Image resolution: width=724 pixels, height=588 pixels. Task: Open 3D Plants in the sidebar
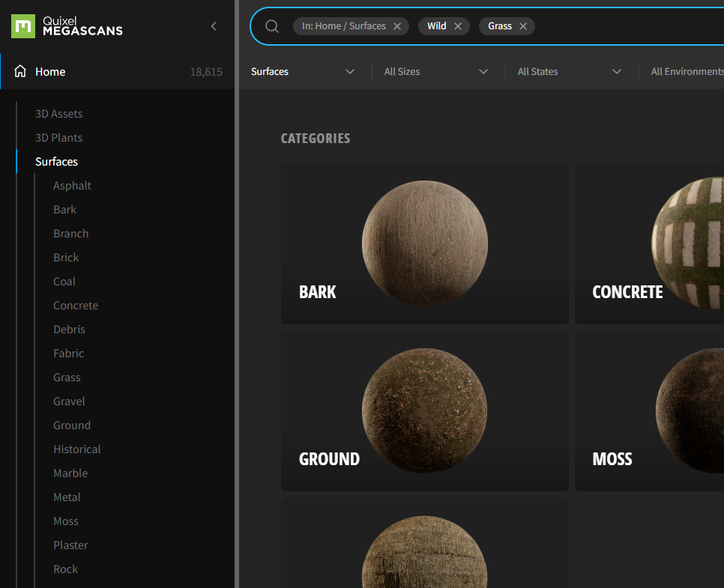pyautogui.click(x=58, y=138)
